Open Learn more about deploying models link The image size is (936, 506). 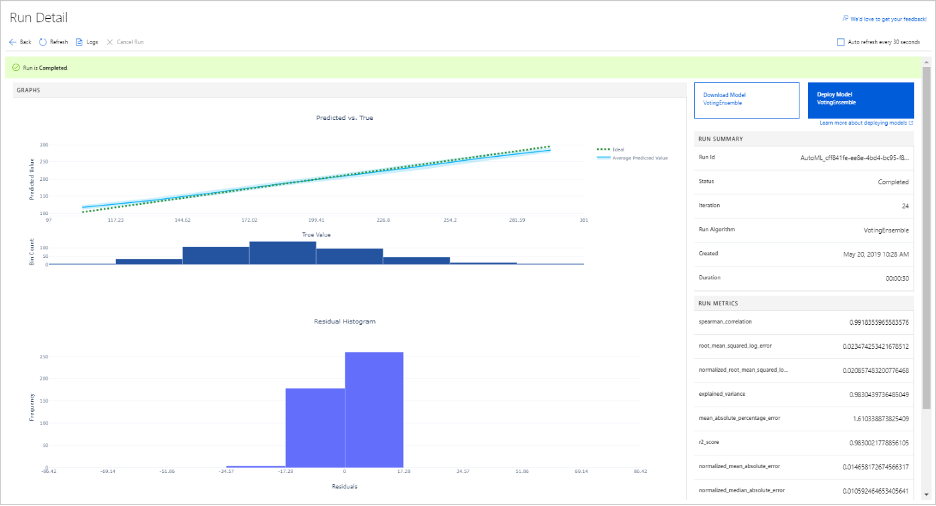coord(861,123)
